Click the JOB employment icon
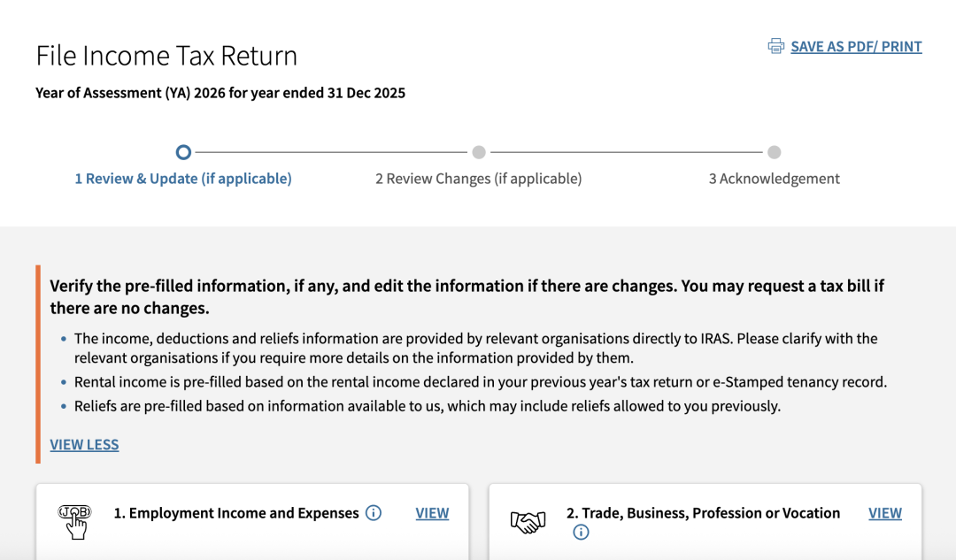Viewport: 956px width, 560px height. (74, 521)
